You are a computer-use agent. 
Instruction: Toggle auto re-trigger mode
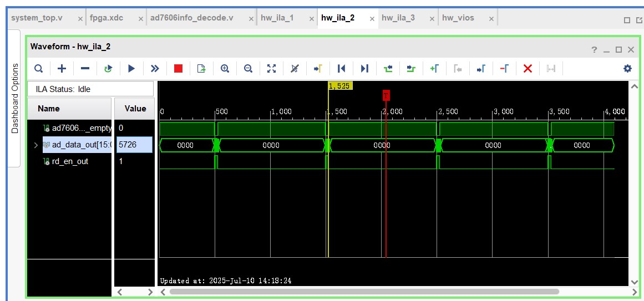108,69
